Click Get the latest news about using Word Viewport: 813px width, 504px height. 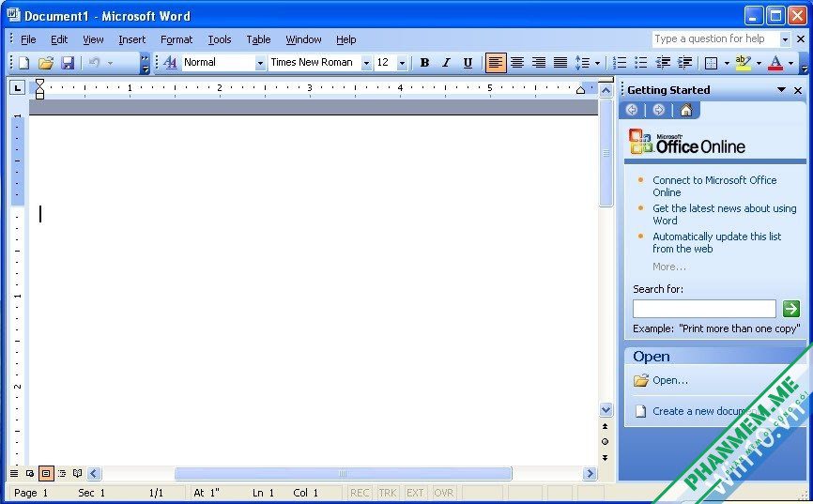point(725,214)
